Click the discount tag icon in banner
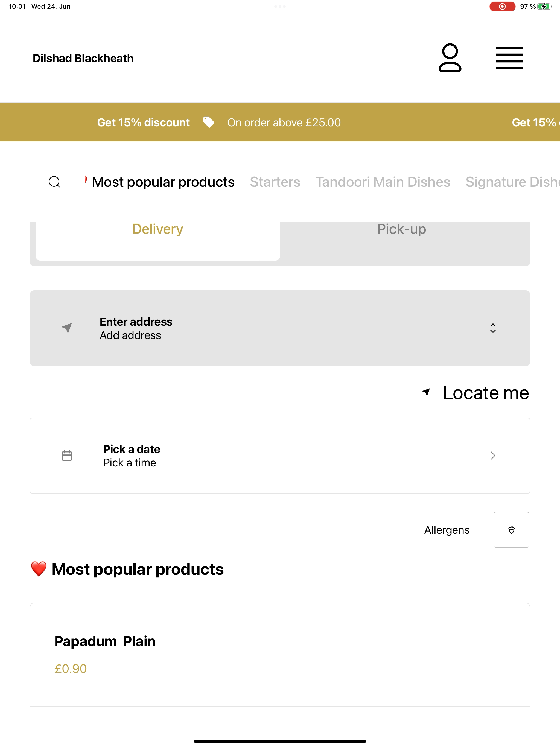Screen dimensions: 560x747 209,122
